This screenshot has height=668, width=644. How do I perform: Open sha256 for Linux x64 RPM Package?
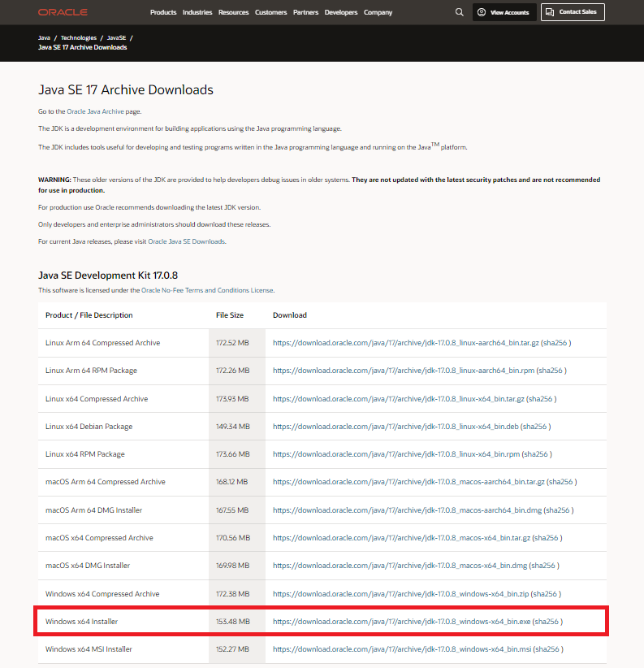point(536,454)
